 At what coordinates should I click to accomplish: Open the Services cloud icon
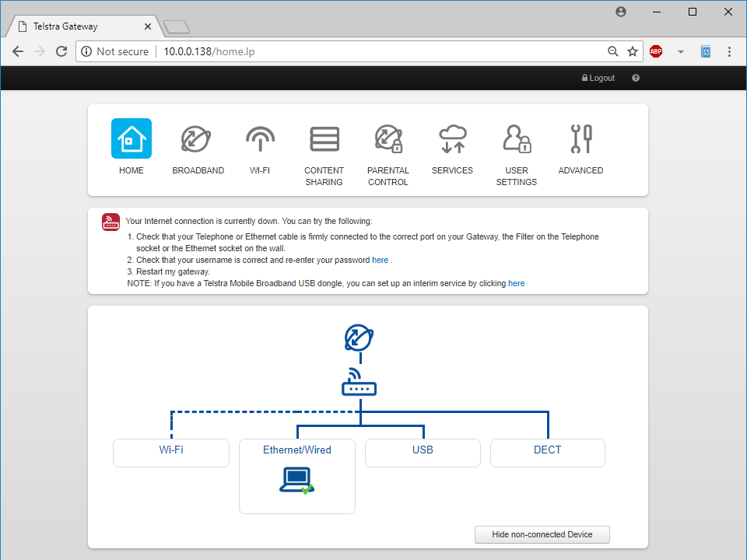(x=453, y=138)
